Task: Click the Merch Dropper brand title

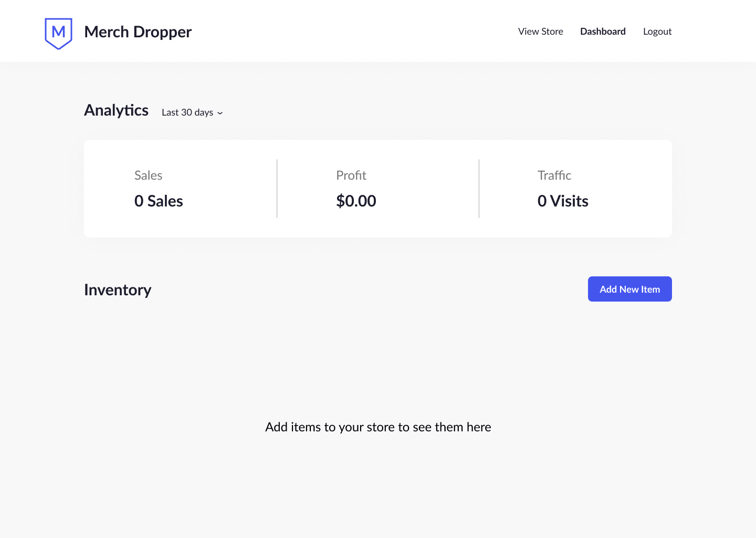Action: tap(138, 32)
